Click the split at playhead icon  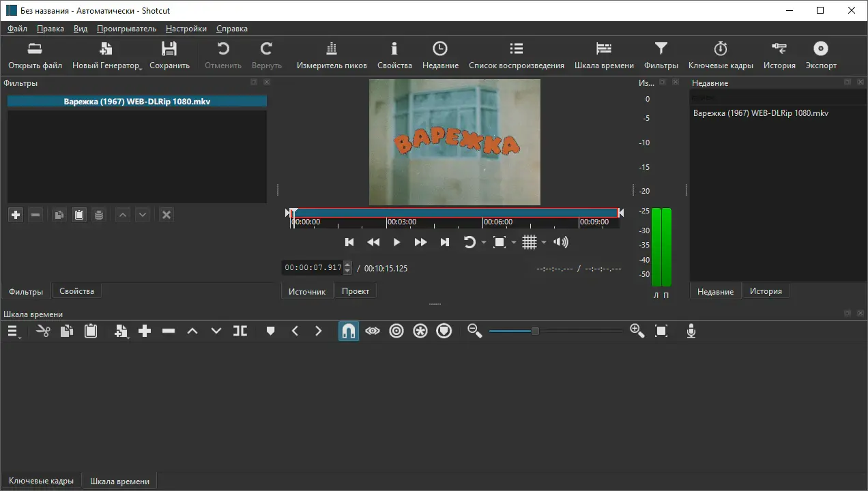point(240,331)
